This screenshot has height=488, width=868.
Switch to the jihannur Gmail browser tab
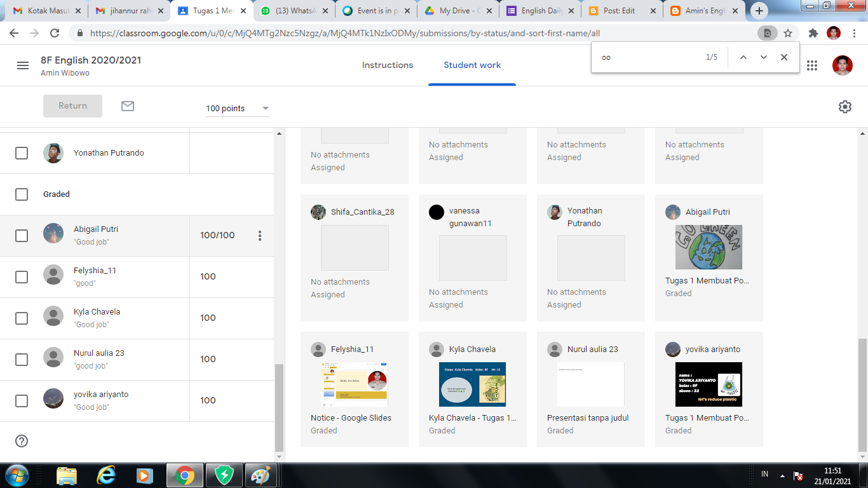pyautogui.click(x=130, y=11)
